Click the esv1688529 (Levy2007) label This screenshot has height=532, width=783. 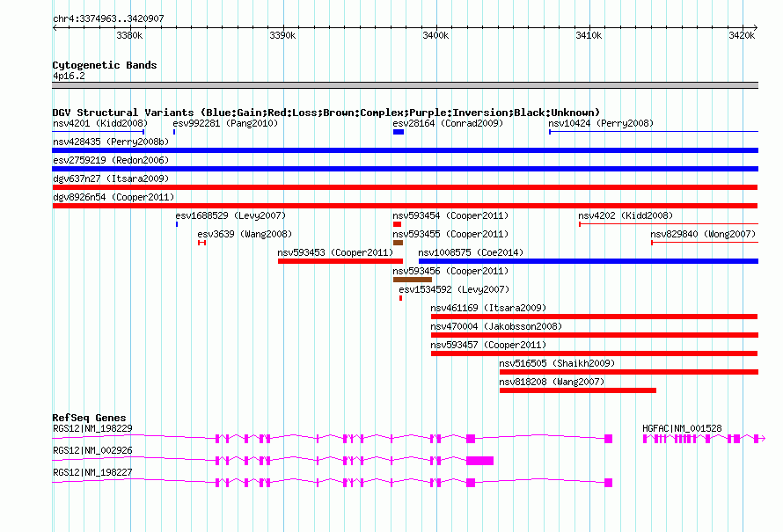[231, 215]
